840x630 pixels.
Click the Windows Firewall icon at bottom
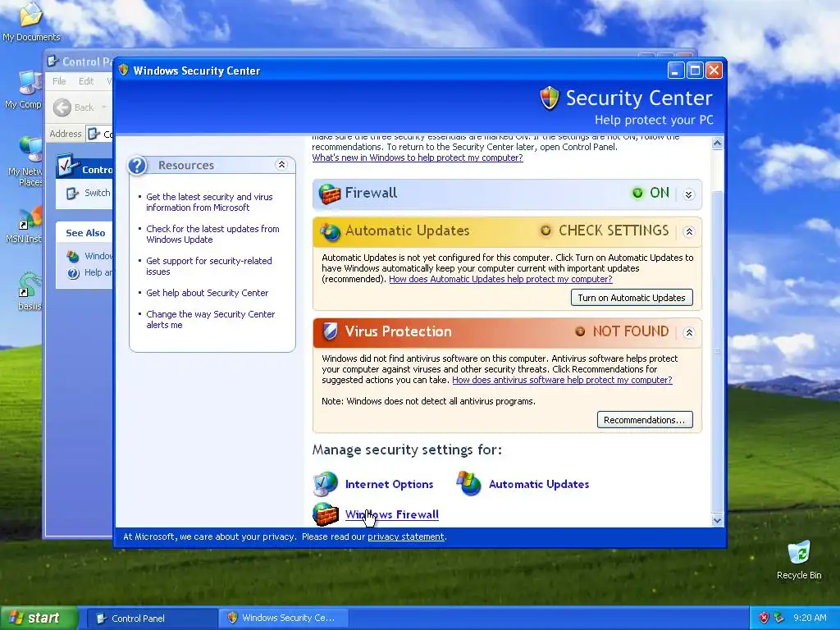pos(325,514)
